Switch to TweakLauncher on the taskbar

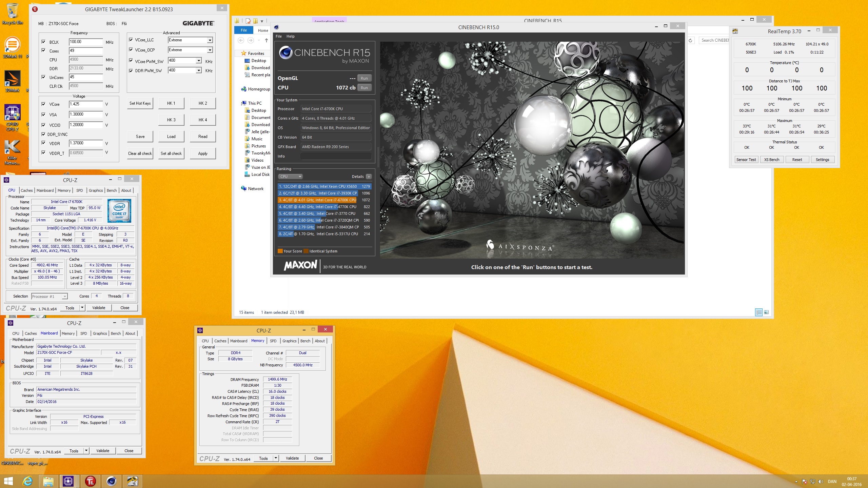click(x=90, y=481)
